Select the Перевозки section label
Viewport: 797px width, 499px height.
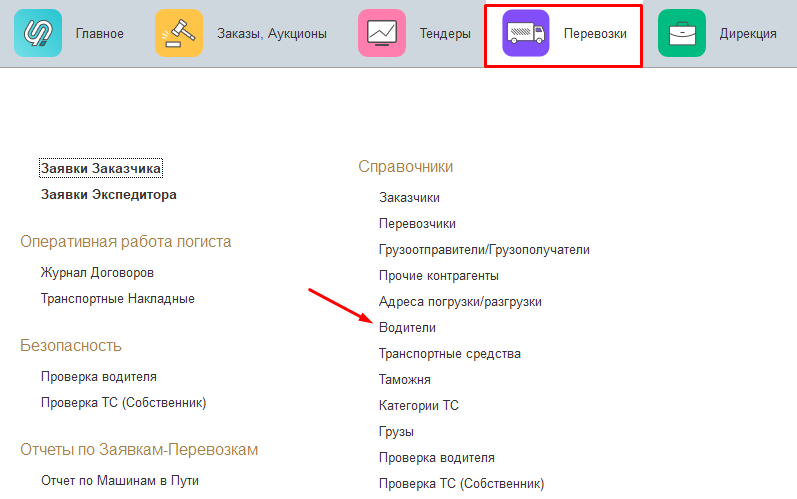595,34
